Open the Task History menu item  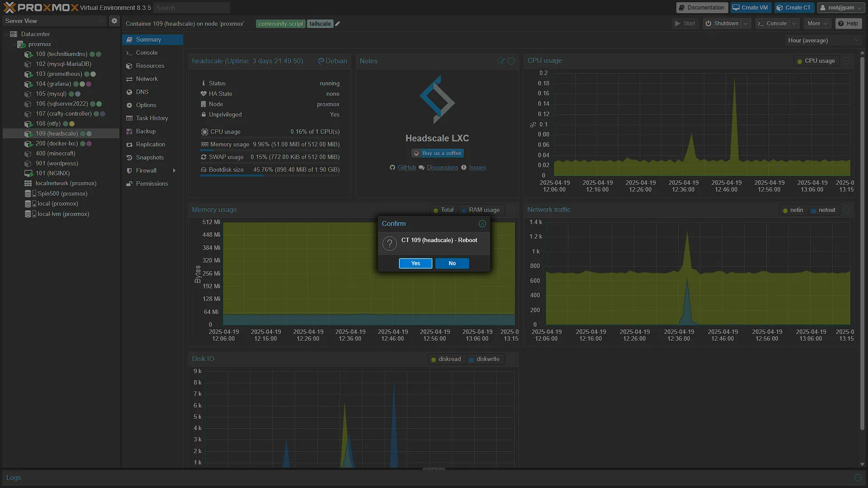tap(152, 118)
